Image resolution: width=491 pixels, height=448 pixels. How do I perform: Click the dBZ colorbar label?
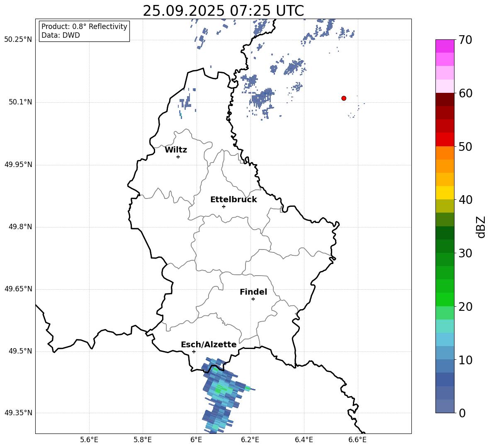481,227
